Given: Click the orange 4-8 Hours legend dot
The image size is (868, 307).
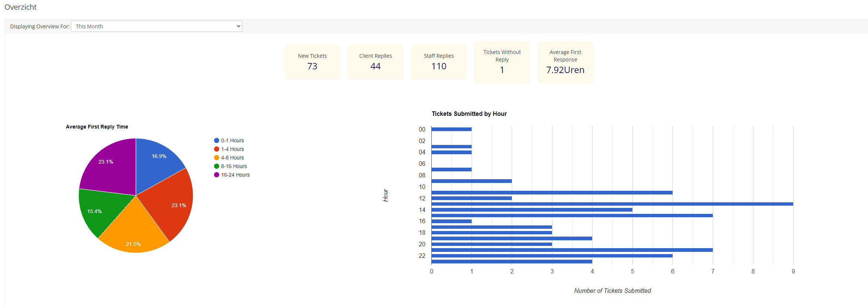Looking at the screenshot, I should pos(217,158).
